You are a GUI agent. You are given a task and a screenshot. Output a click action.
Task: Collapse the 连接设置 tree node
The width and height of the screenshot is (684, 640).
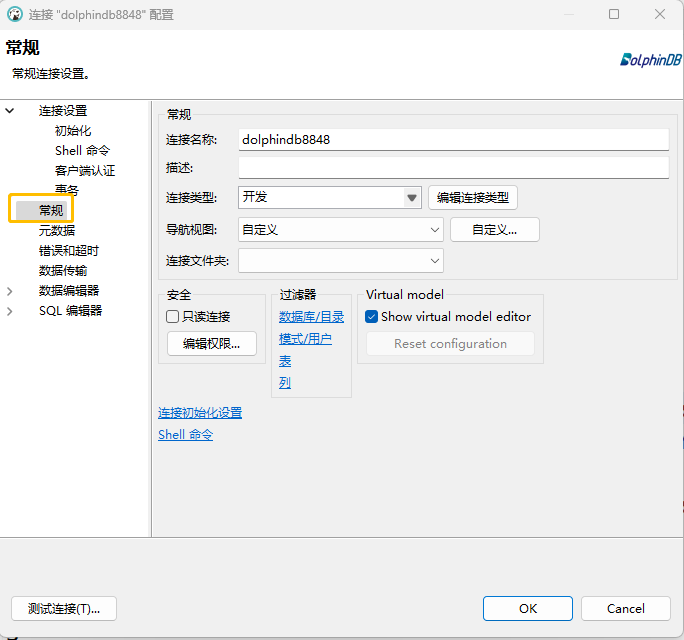tap(10, 111)
